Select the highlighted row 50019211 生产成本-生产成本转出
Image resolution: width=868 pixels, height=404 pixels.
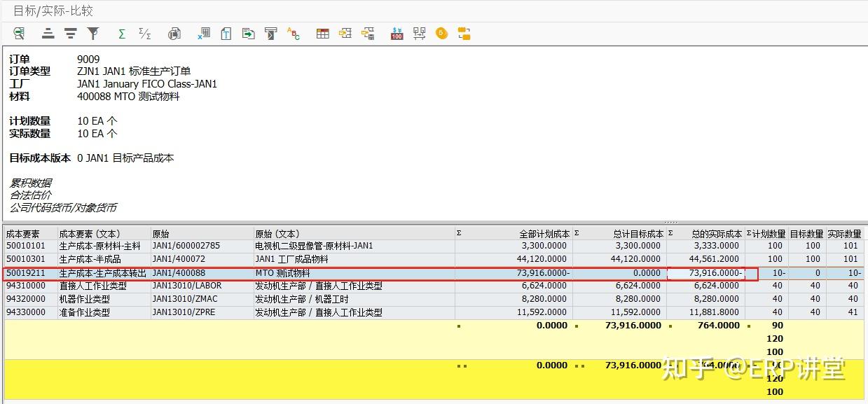click(210, 273)
